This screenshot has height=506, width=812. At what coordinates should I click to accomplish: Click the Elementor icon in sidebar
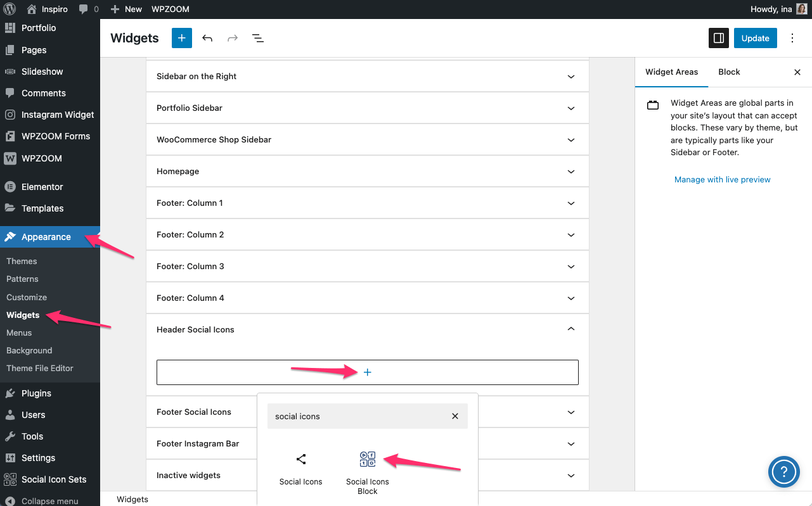pos(10,187)
